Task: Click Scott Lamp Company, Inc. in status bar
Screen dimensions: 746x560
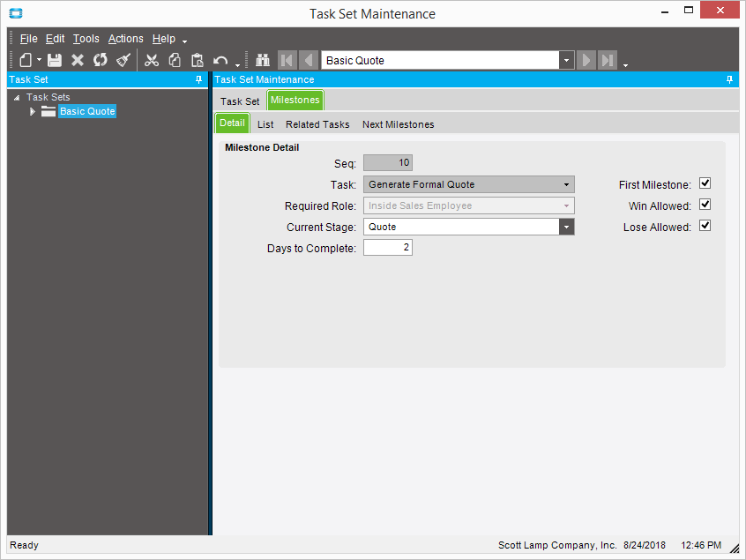Action: pos(557,545)
